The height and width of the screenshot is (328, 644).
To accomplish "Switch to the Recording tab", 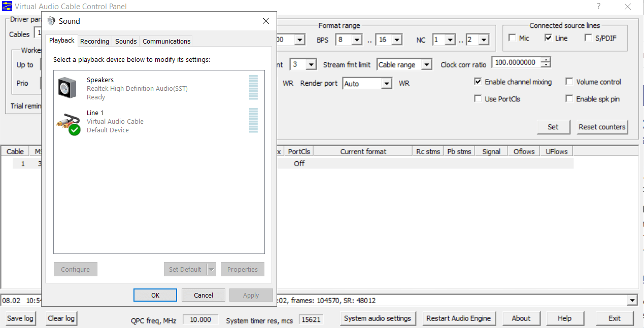I will tap(94, 41).
